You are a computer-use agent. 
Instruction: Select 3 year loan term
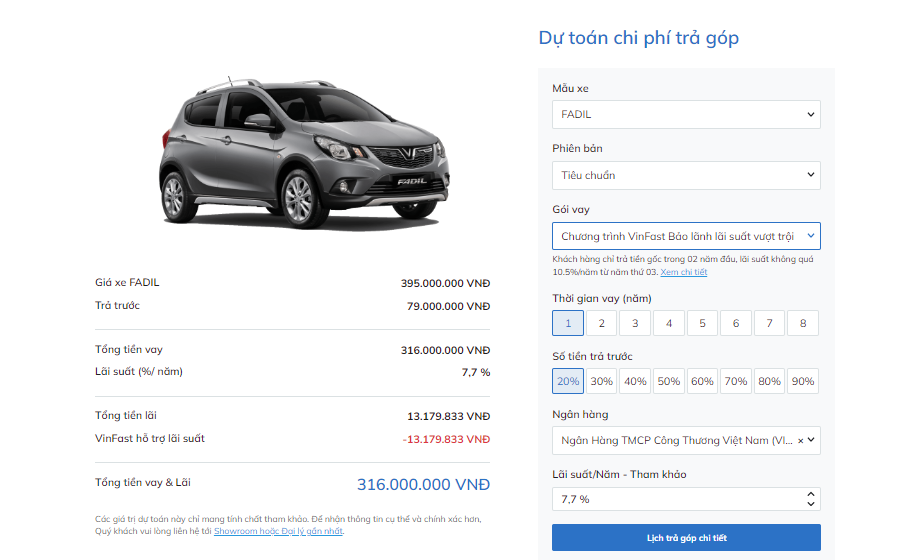coord(635,323)
